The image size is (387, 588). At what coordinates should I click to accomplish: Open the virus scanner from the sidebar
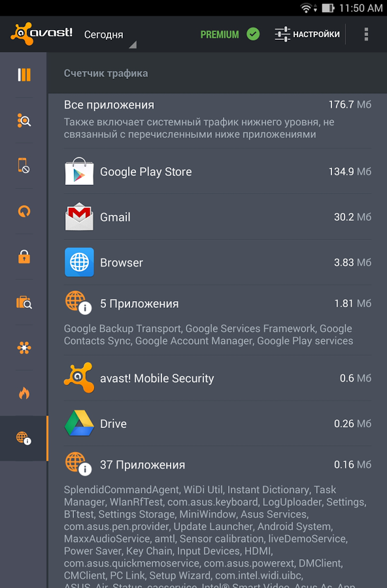pos(24,120)
